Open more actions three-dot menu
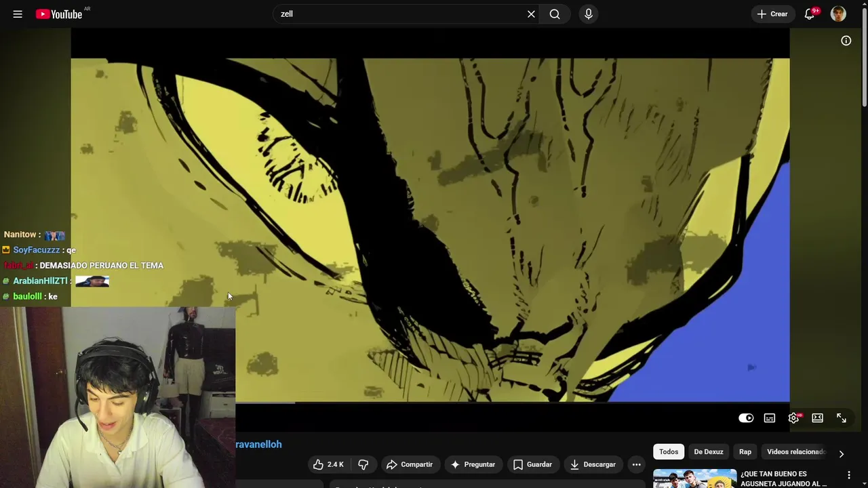The height and width of the screenshot is (488, 868). 636,464
